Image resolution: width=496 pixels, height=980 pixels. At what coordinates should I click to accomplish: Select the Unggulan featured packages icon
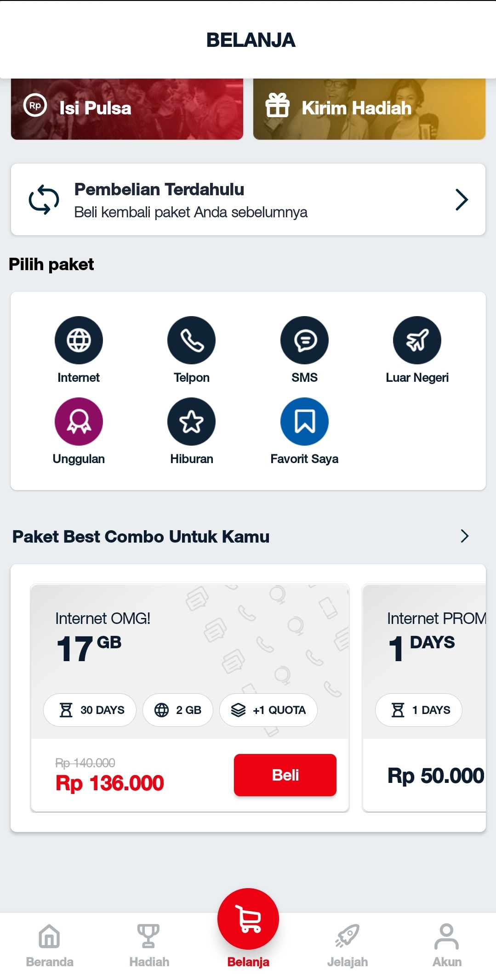coord(79,421)
